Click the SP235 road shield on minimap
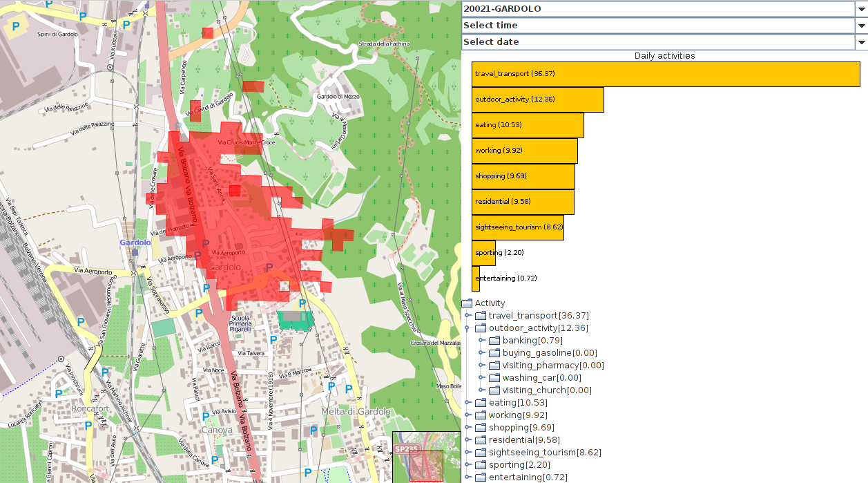This screenshot has height=483, width=868. click(406, 449)
